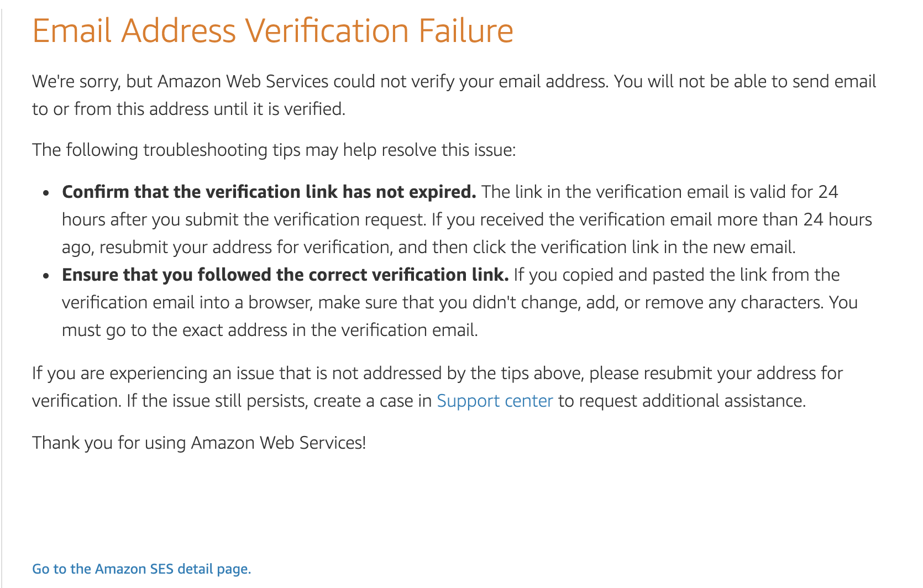
Task: Click the Email Address Verification Failure heading
Action: coord(273,30)
